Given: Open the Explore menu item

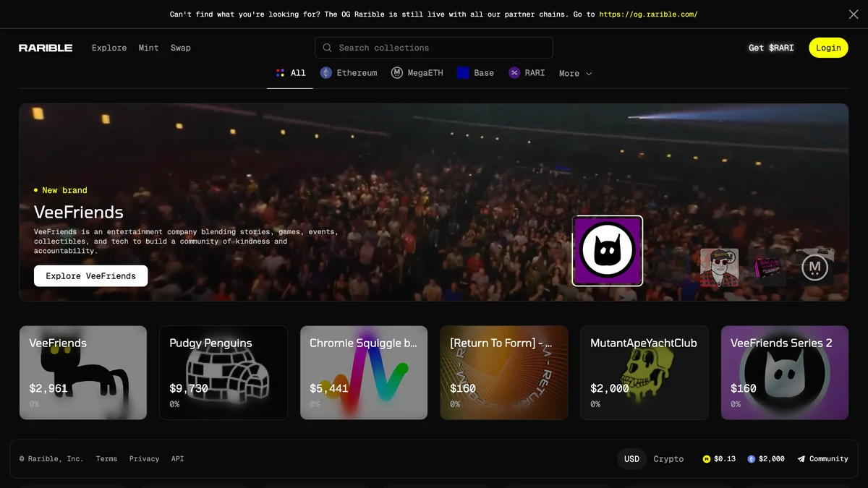Looking at the screenshot, I should pyautogui.click(x=109, y=48).
